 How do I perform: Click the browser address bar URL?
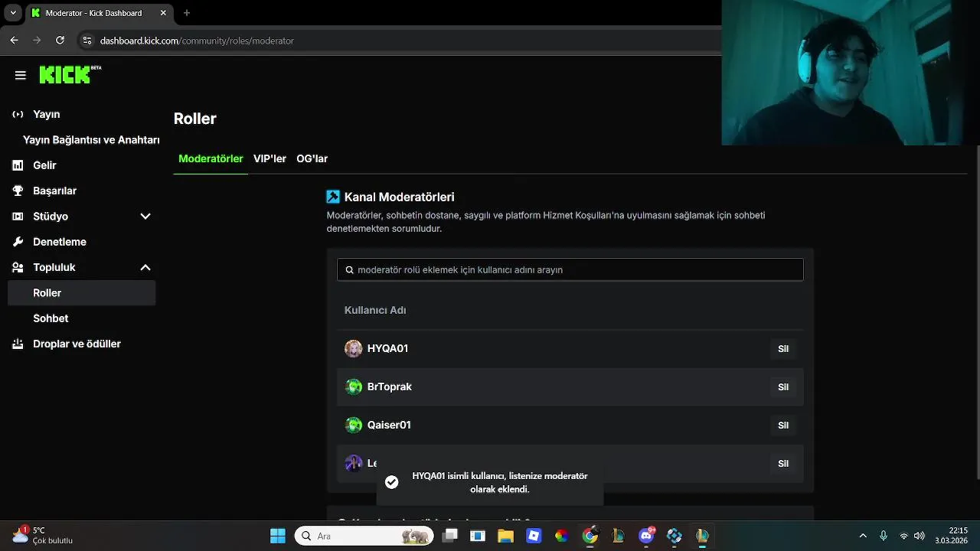tap(197, 41)
